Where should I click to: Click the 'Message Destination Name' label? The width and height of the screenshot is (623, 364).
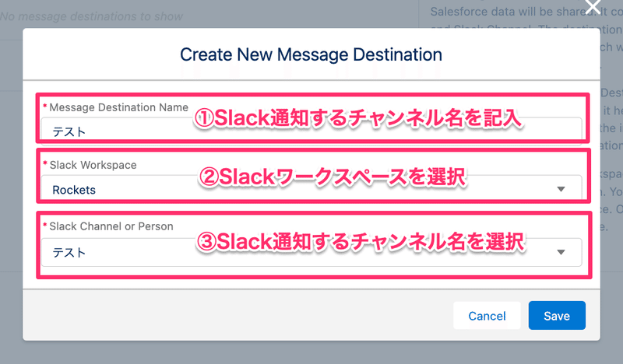119,107
